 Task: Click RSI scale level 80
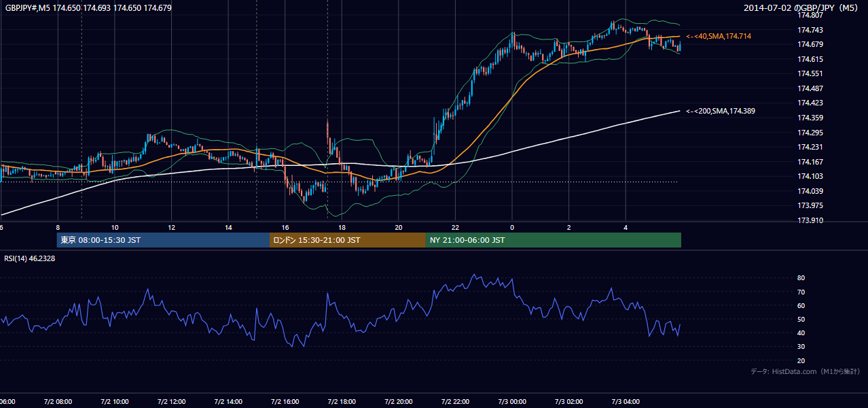click(801, 278)
